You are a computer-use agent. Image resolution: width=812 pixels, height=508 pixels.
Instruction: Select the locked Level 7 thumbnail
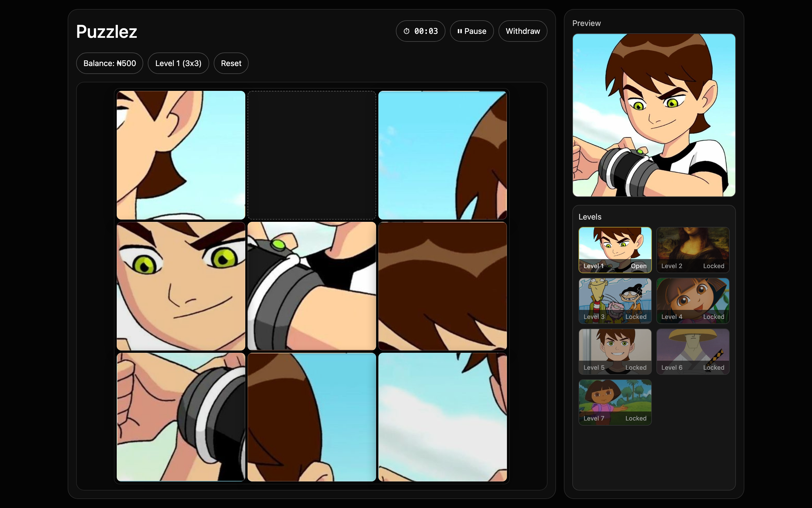[615, 402]
